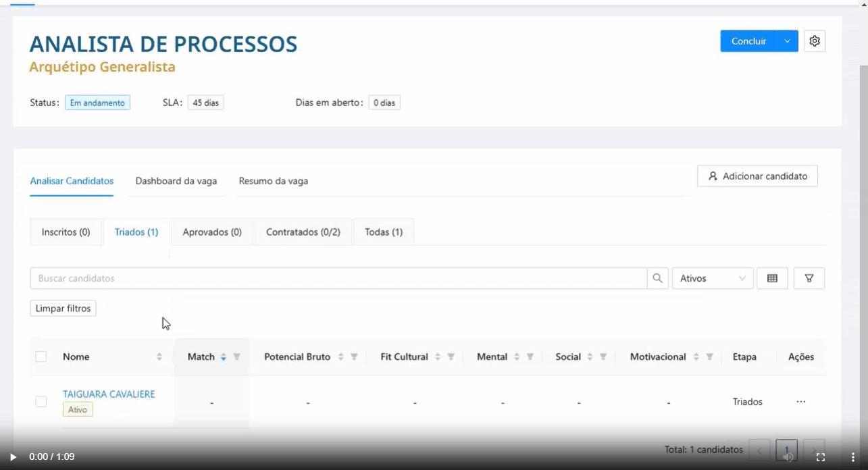Open video player more options menu
This screenshot has height=470, width=868.
point(852,457)
